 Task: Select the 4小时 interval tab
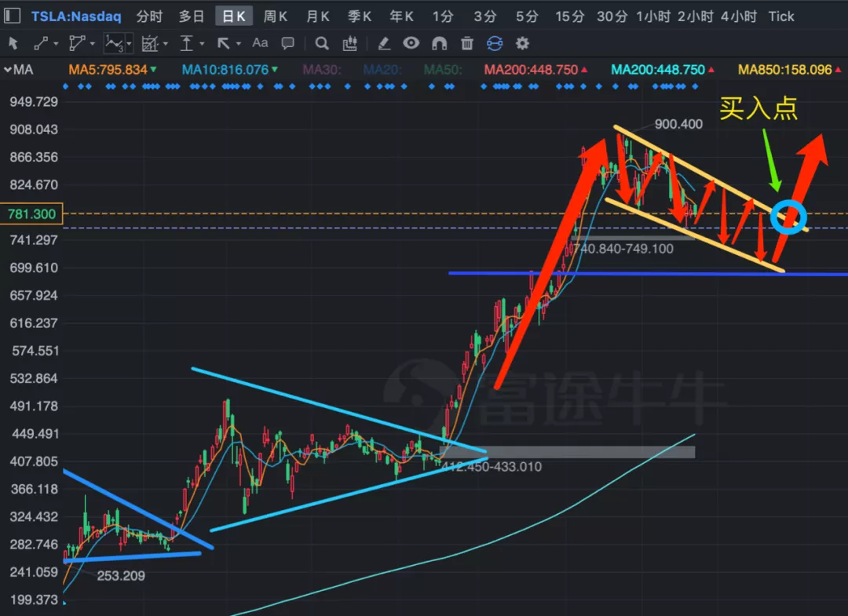738,16
